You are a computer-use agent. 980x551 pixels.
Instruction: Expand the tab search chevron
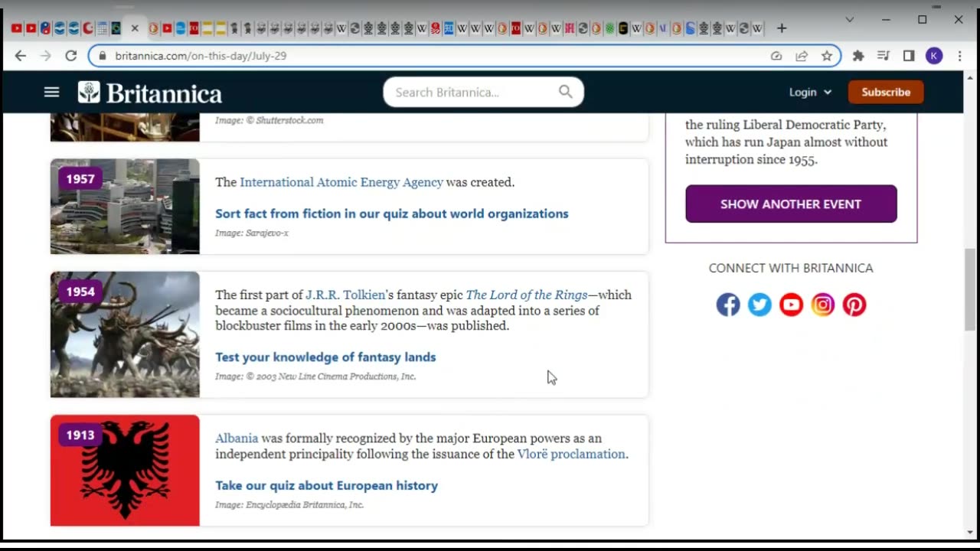pos(850,19)
